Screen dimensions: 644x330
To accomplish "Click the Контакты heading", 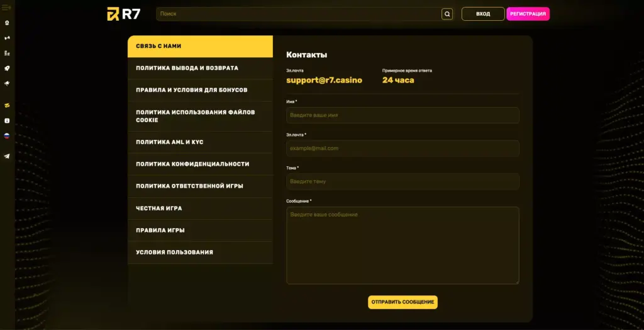I will 306,55.
